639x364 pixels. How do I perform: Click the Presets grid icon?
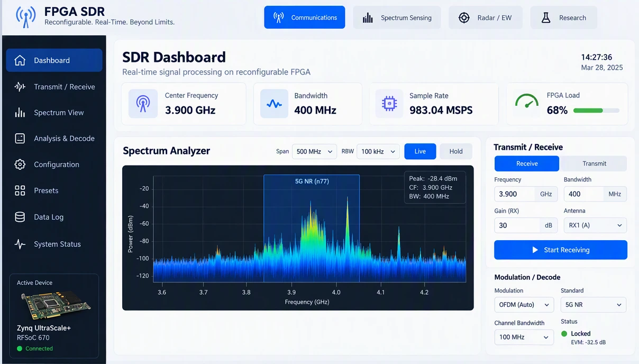[x=20, y=190]
